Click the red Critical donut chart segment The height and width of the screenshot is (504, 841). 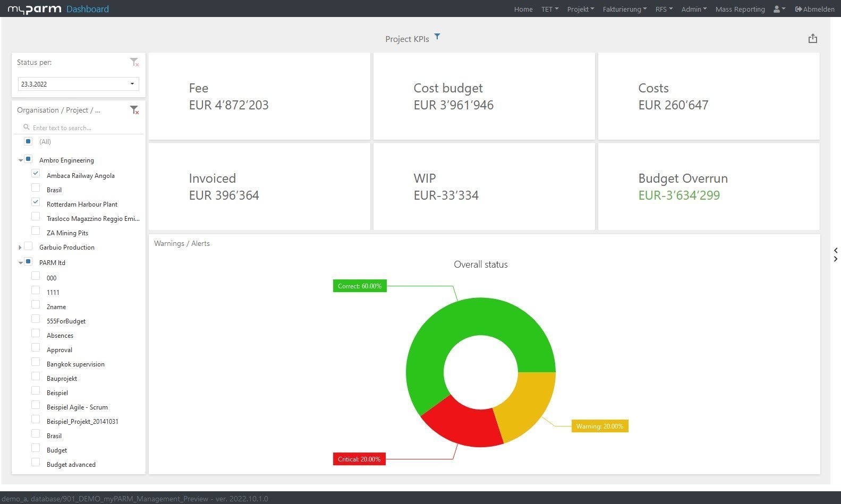(460, 422)
